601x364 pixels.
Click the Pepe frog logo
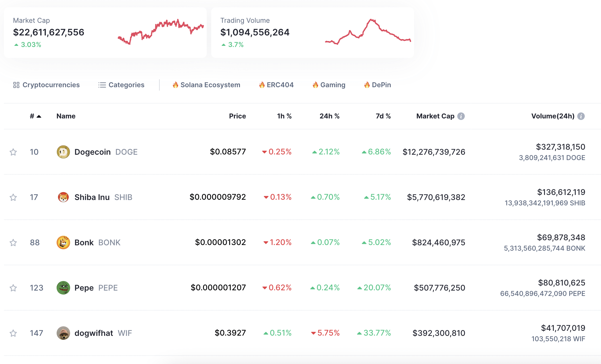pyautogui.click(x=63, y=288)
